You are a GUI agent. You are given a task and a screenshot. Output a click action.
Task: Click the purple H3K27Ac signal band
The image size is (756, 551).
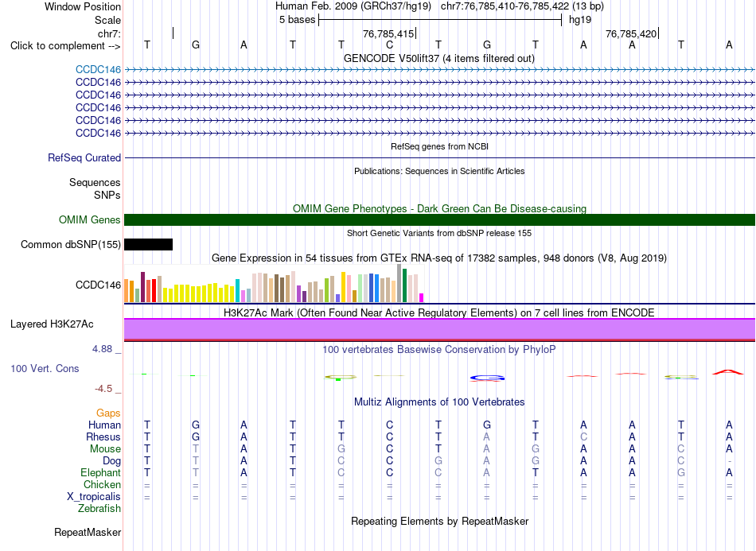click(x=439, y=329)
